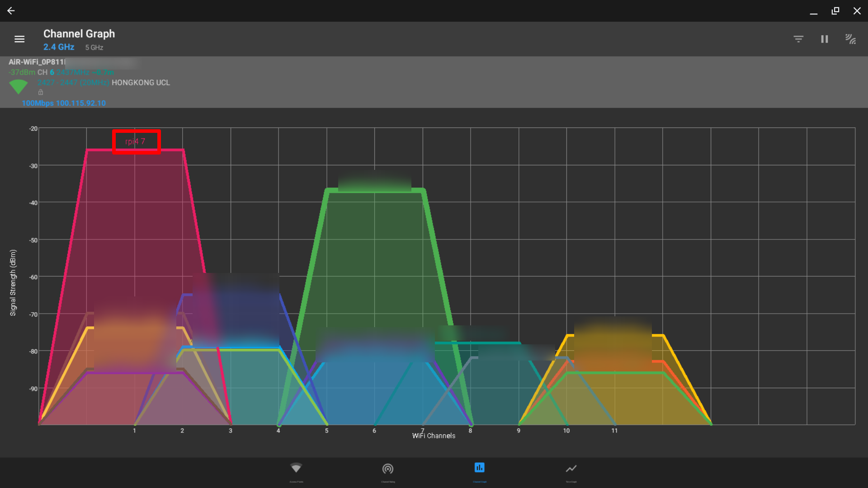This screenshot has width=868, height=488.
Task: Go back with the arrow icon
Action: (x=11, y=10)
